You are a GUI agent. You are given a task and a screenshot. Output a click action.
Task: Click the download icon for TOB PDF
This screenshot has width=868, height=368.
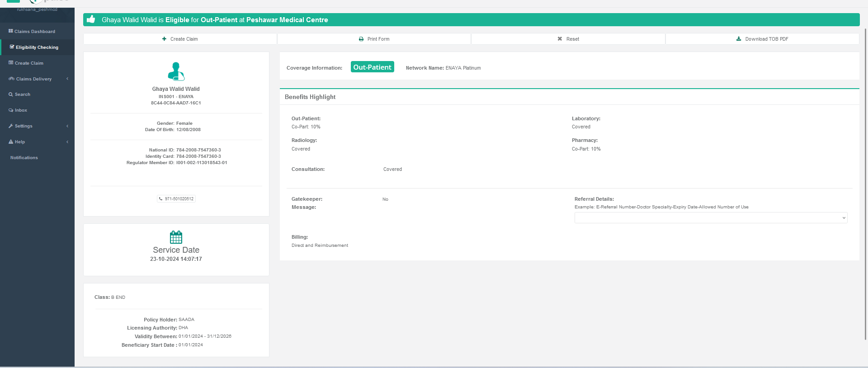click(739, 39)
